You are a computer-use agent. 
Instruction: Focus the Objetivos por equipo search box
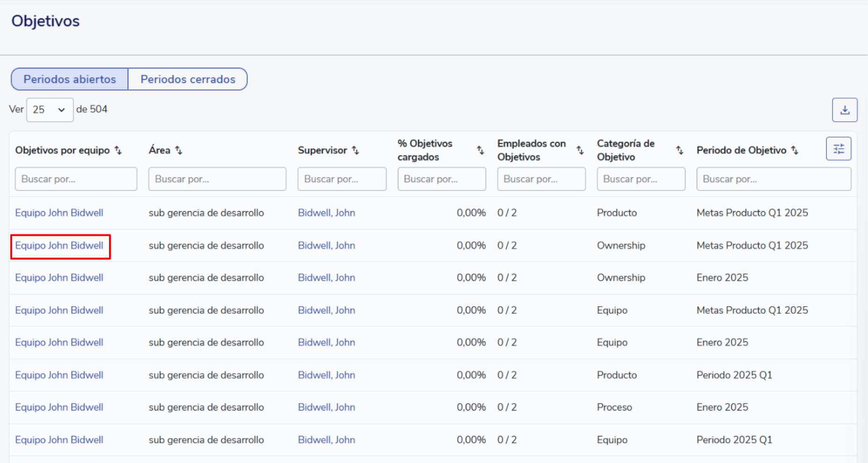76,179
